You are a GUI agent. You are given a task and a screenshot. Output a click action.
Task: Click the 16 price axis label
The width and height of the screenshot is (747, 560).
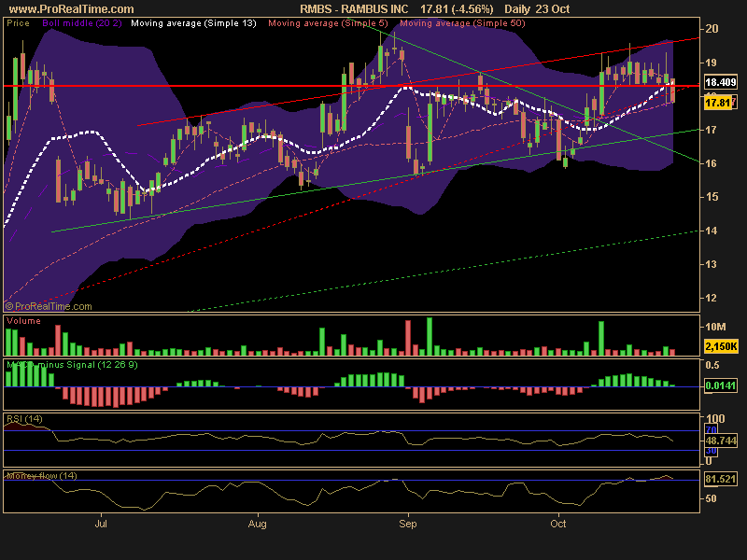[712, 163]
